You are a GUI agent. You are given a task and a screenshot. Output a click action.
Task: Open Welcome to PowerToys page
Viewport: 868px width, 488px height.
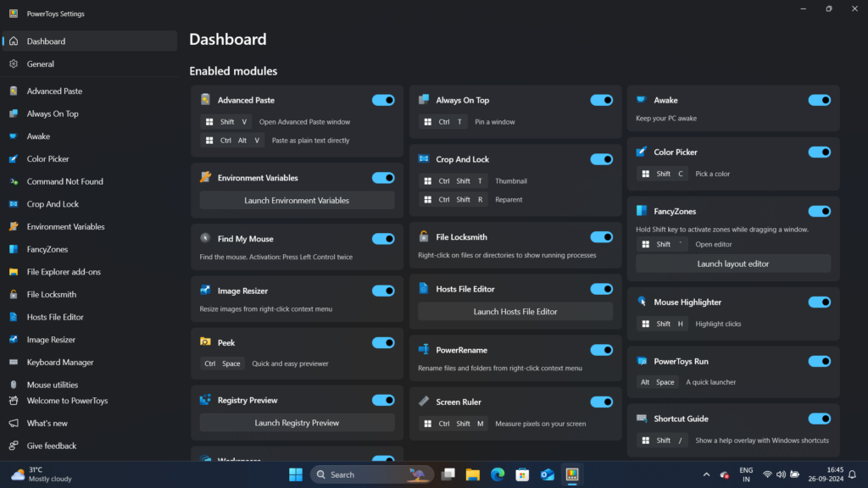tap(90, 401)
